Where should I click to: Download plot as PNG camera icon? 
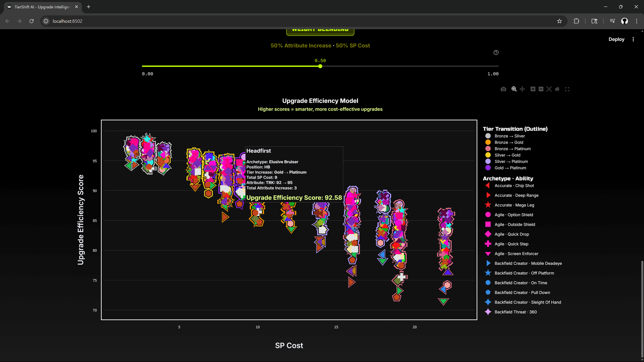point(503,89)
